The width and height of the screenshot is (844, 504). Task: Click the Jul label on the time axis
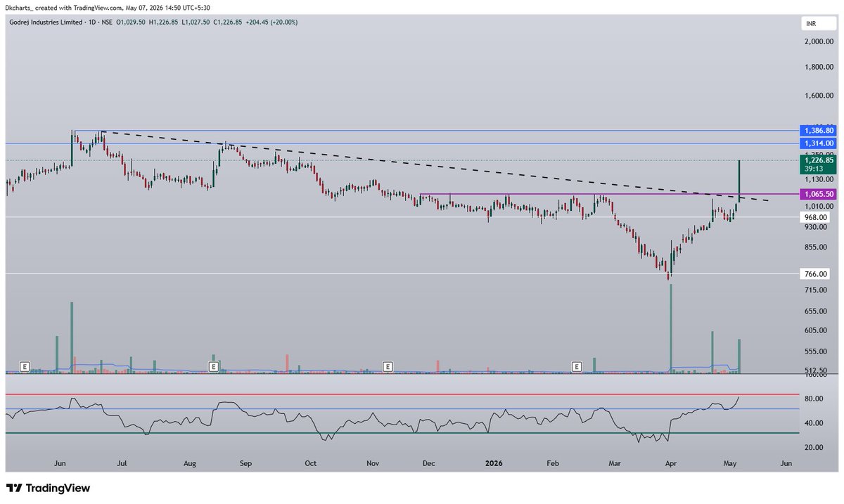click(x=122, y=464)
